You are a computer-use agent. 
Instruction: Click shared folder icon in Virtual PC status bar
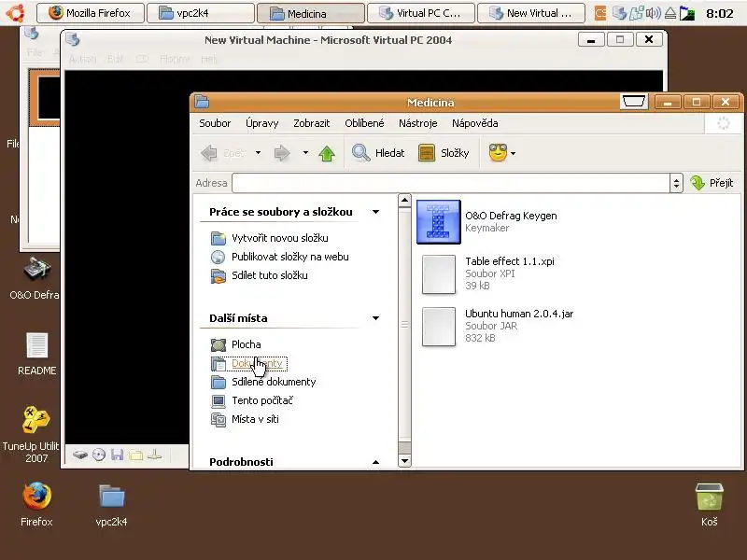pyautogui.click(x=135, y=455)
